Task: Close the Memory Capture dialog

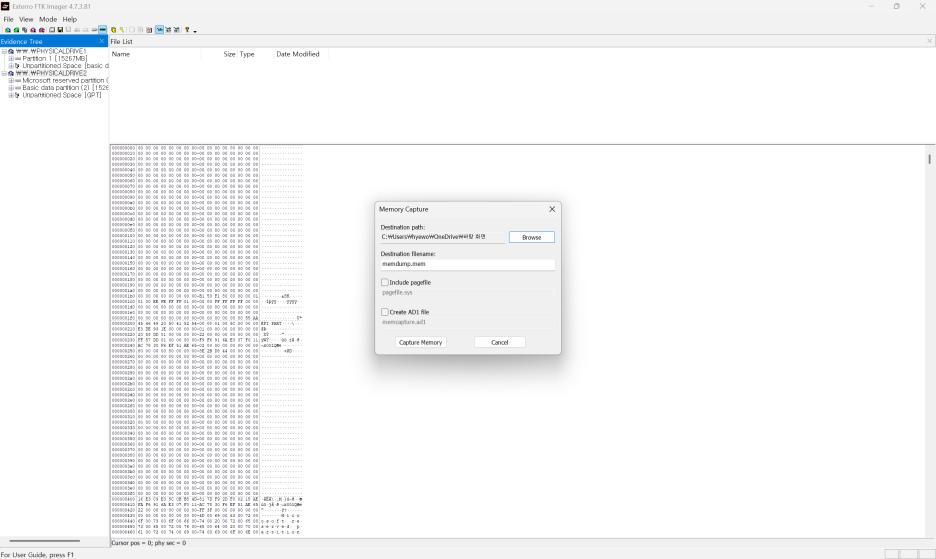Action: click(552, 209)
